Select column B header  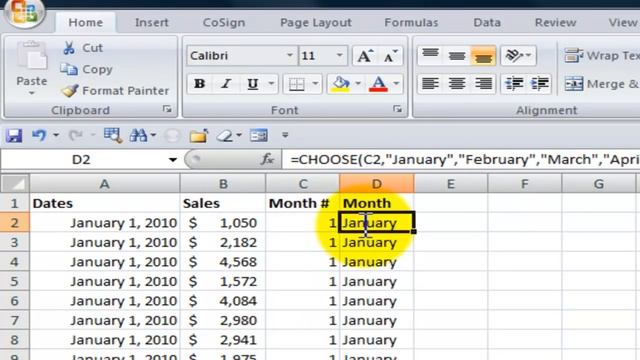[223, 184]
